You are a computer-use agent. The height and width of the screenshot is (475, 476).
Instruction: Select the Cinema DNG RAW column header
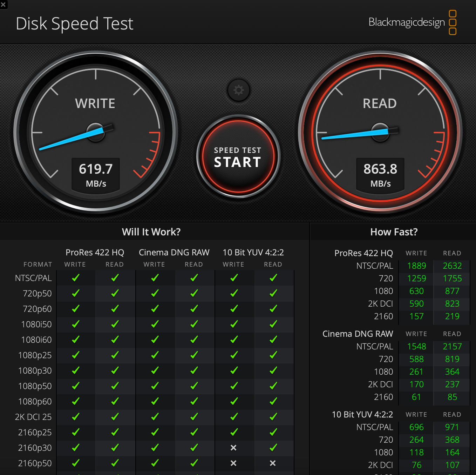[x=174, y=252]
